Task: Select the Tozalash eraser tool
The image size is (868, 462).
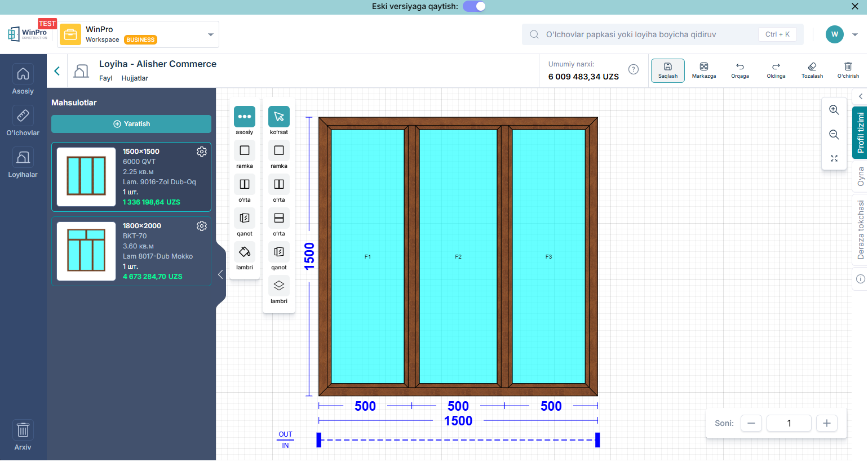Action: (x=812, y=67)
